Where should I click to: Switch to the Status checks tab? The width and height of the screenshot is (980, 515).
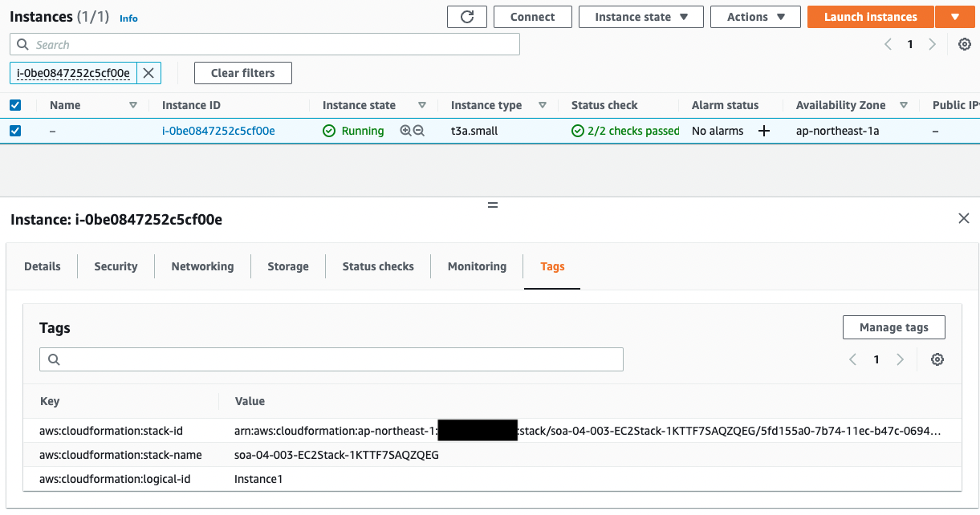coord(378,266)
